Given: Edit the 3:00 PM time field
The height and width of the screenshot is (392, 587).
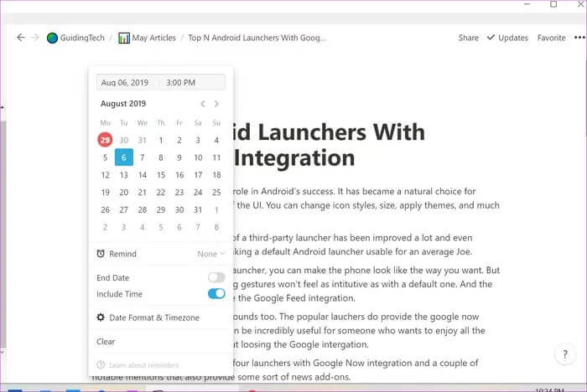Looking at the screenshot, I should (181, 82).
